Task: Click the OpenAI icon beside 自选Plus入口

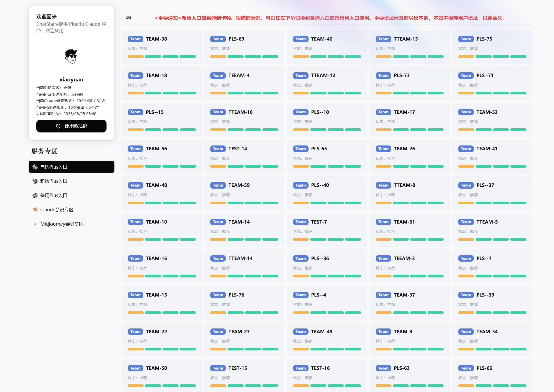Action: [x=35, y=167]
